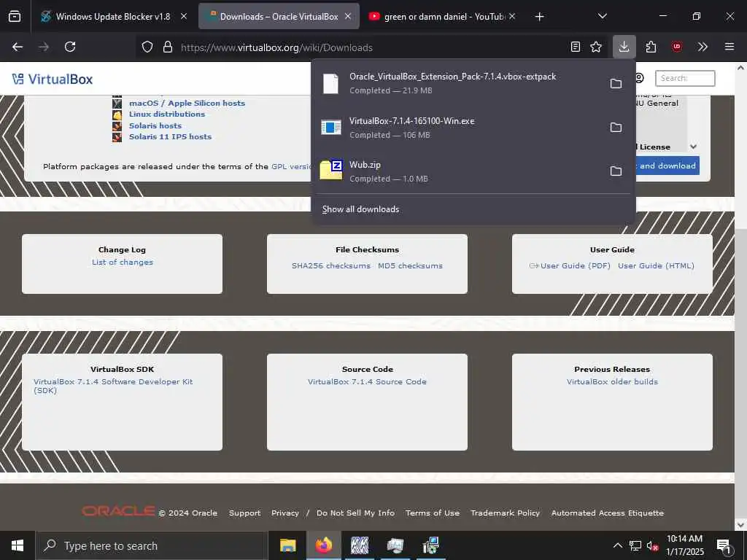
Task: Show hidden system tray icons
Action: (x=617, y=545)
